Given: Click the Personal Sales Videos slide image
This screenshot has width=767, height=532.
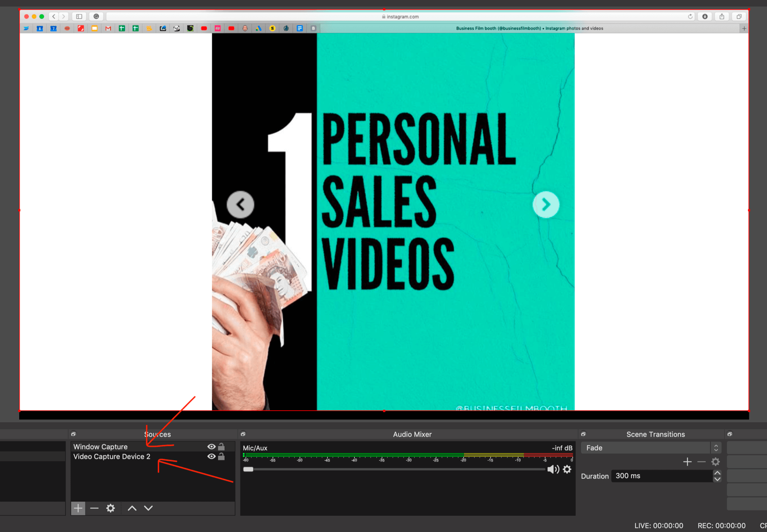Looking at the screenshot, I should click(x=393, y=221).
